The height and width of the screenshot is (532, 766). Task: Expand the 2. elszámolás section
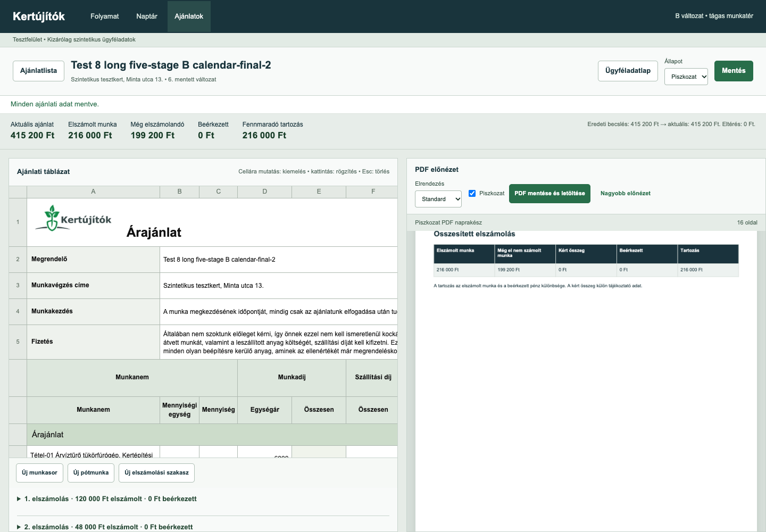pos(105,527)
